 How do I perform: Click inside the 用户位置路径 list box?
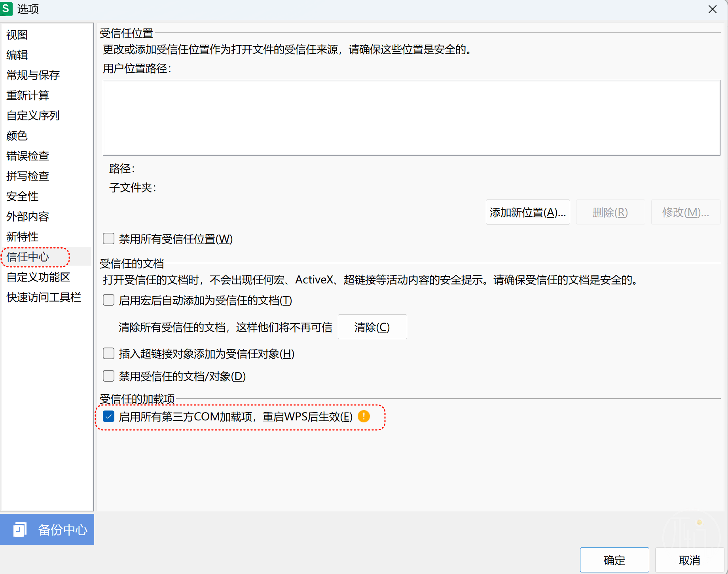tap(411, 118)
